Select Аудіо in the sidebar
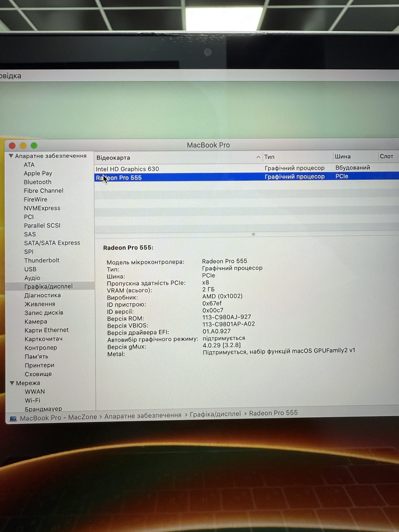399x532 pixels. click(x=32, y=278)
